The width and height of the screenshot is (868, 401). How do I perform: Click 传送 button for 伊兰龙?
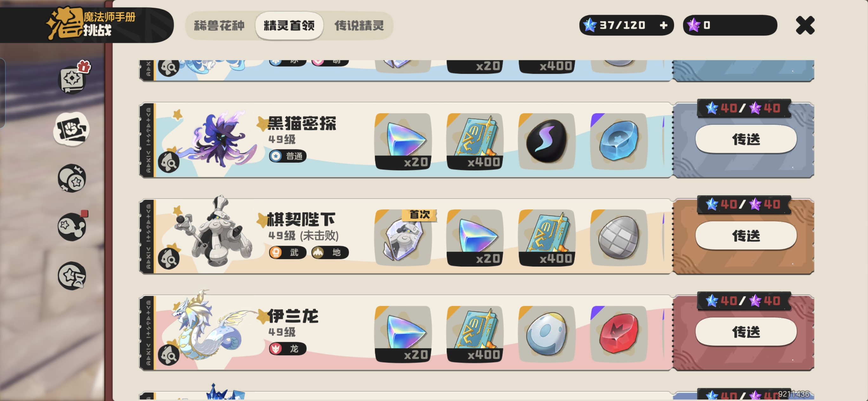point(746,332)
